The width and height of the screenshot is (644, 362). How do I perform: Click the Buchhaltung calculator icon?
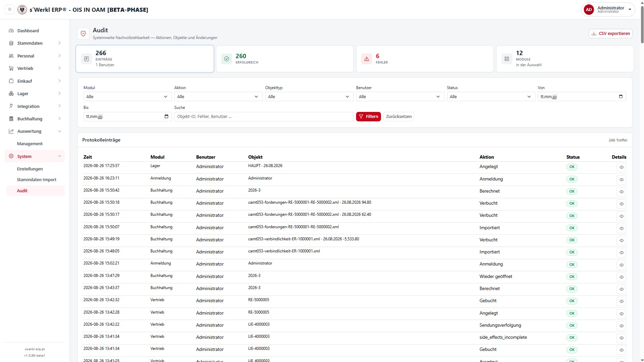[x=11, y=119]
